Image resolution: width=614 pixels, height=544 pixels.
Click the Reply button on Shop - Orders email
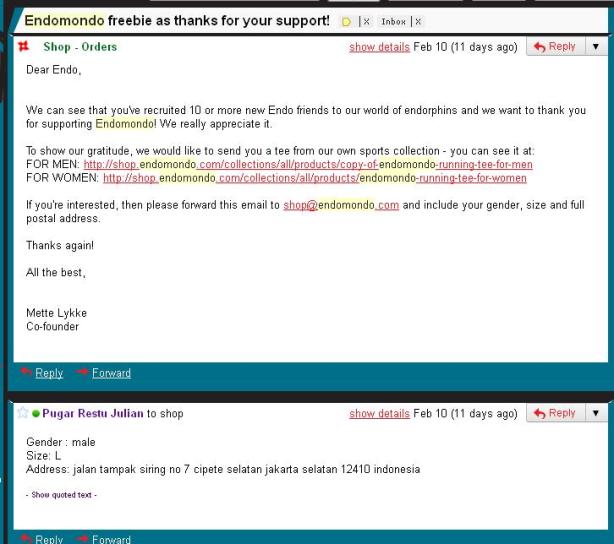556,47
